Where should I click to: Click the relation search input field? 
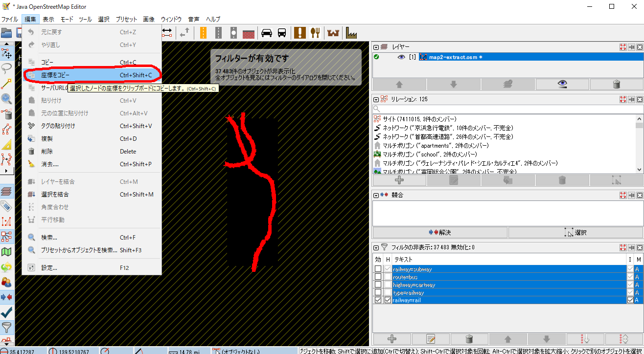pos(506,109)
